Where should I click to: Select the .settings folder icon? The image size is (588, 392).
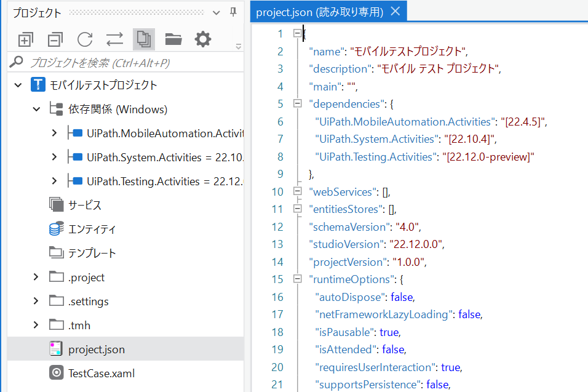[x=56, y=301]
